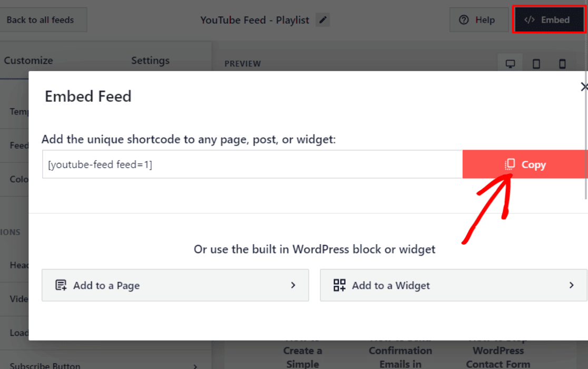588x369 pixels.
Task: Switch to mobile preview icon
Action: (562, 64)
